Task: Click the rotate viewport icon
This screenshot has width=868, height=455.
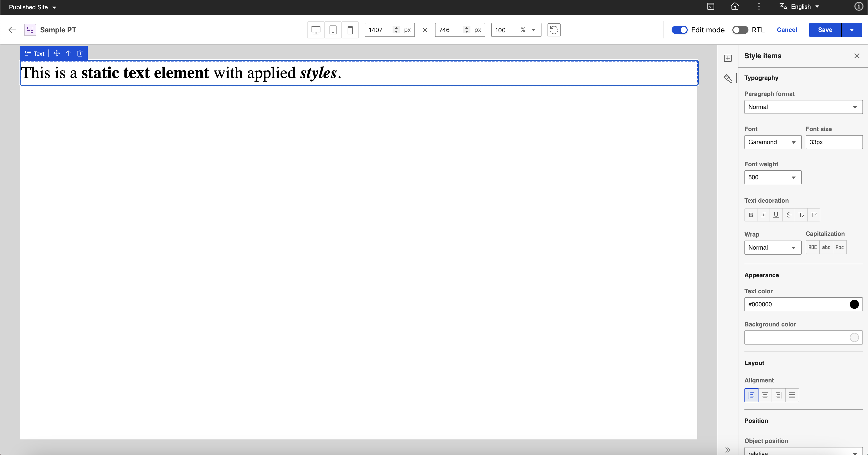Action: (554, 30)
